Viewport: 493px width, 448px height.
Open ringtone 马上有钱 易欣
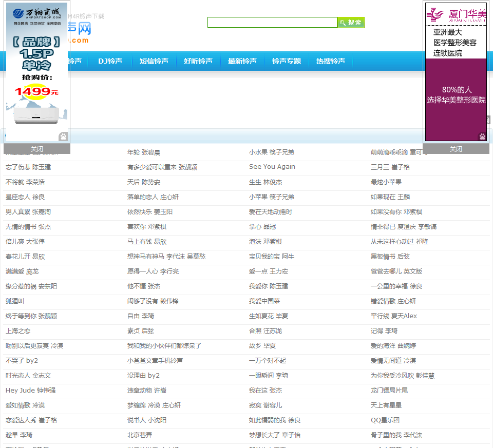click(x=147, y=242)
